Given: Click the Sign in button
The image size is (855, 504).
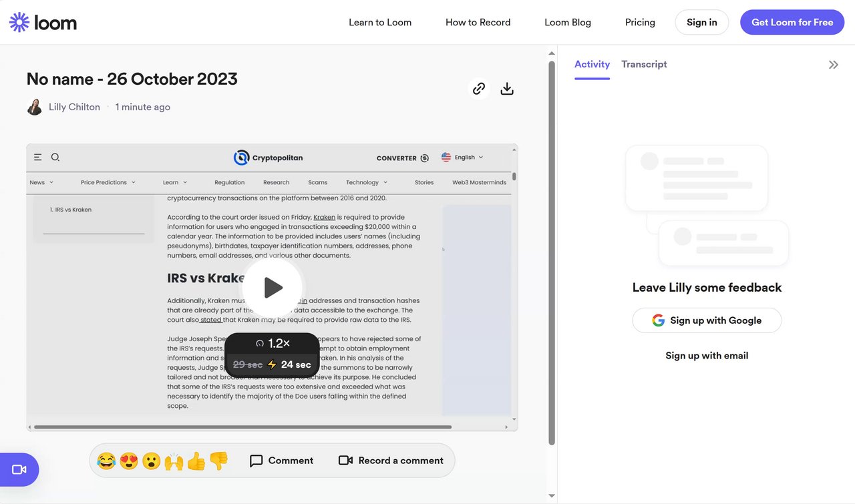Looking at the screenshot, I should [x=702, y=22].
